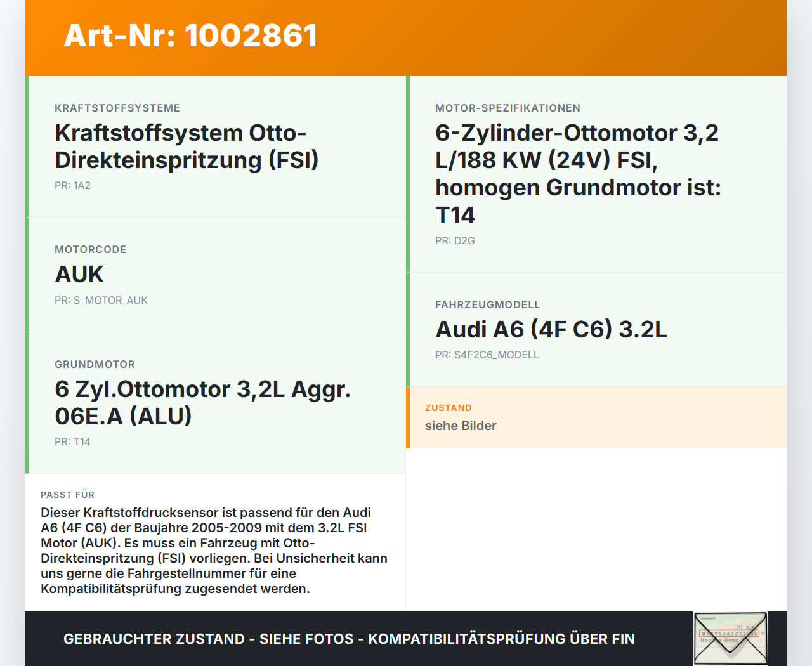Image resolution: width=812 pixels, height=666 pixels.
Task: Select the FAHRZEUGMODELL label
Action: [x=487, y=304]
